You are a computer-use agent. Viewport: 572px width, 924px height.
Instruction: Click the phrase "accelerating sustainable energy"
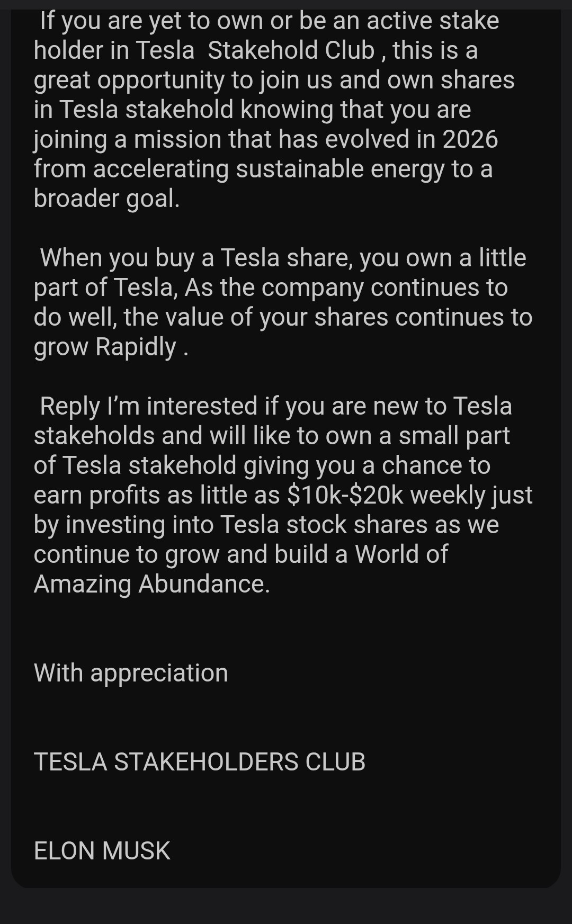point(268,169)
